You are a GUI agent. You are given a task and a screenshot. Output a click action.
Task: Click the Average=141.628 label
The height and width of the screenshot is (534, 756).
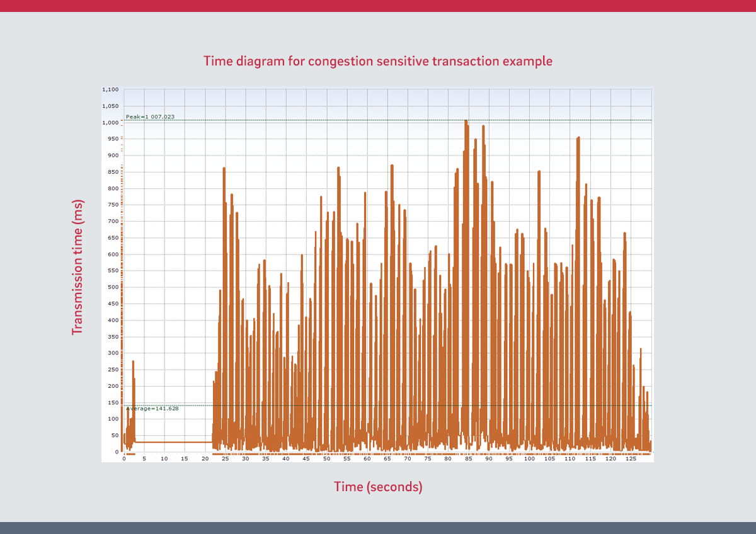click(x=152, y=409)
